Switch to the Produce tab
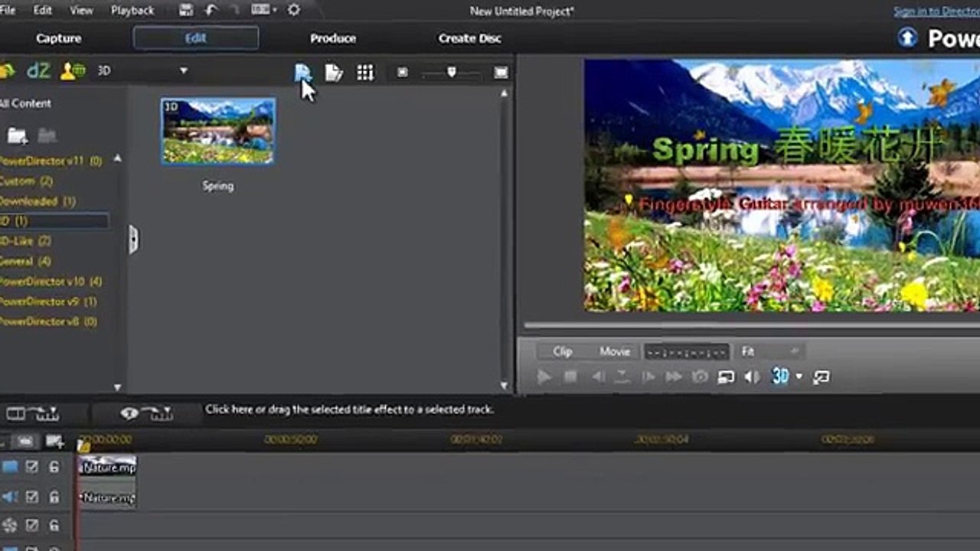 333,38
